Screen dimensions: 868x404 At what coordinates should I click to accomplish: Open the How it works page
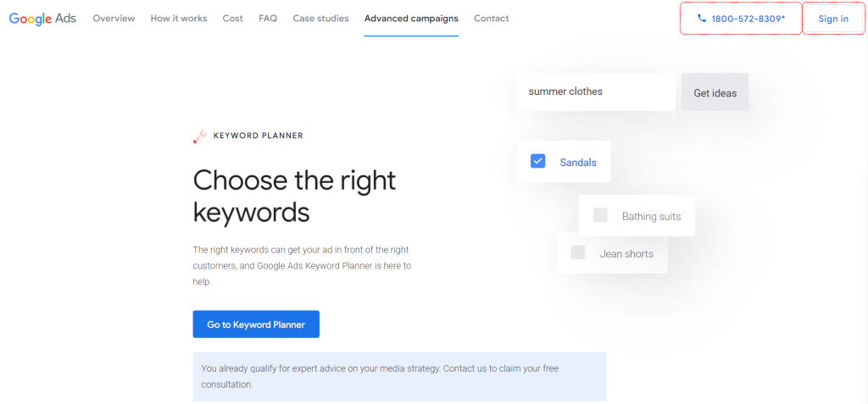point(179,19)
